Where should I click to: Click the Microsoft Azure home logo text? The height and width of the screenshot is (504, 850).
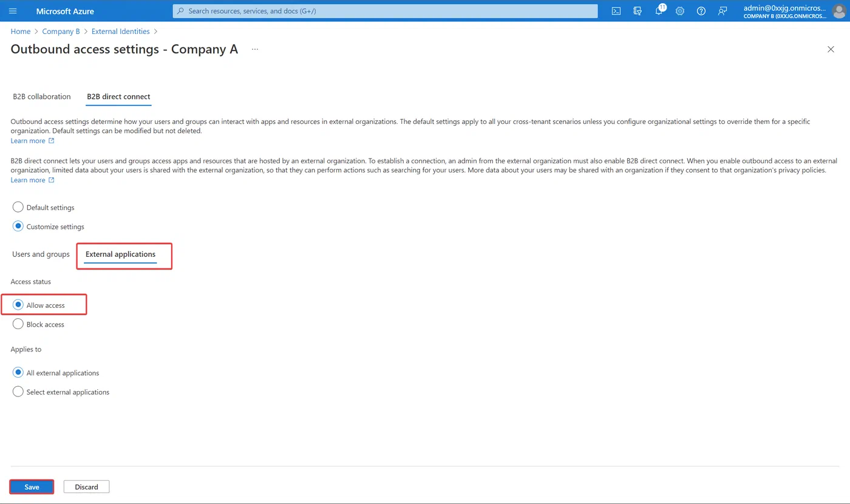pyautogui.click(x=65, y=11)
